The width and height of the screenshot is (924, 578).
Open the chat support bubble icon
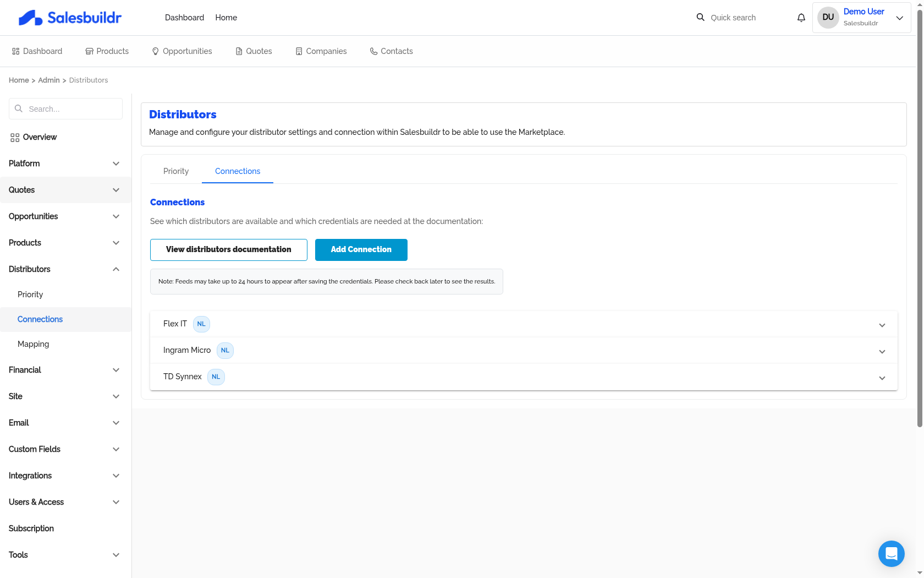[x=891, y=553]
